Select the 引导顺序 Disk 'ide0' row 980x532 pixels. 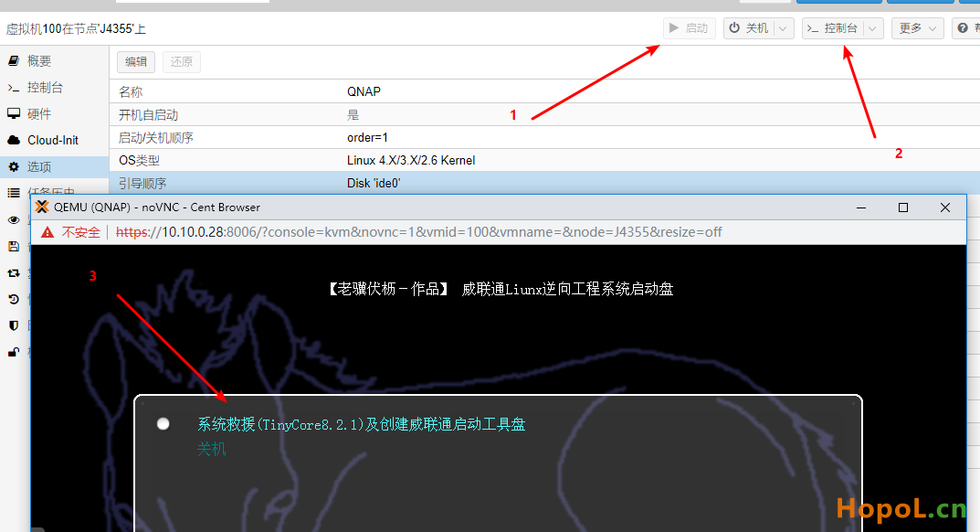click(544, 183)
